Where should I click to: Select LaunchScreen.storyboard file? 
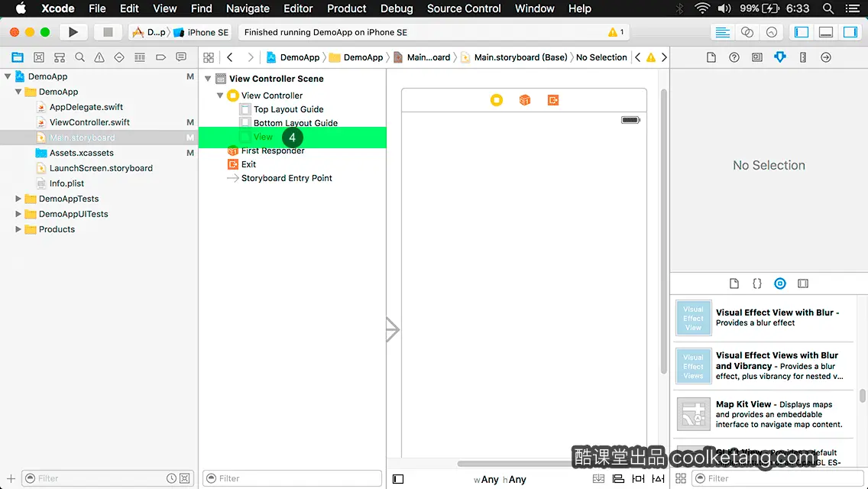[x=101, y=168]
